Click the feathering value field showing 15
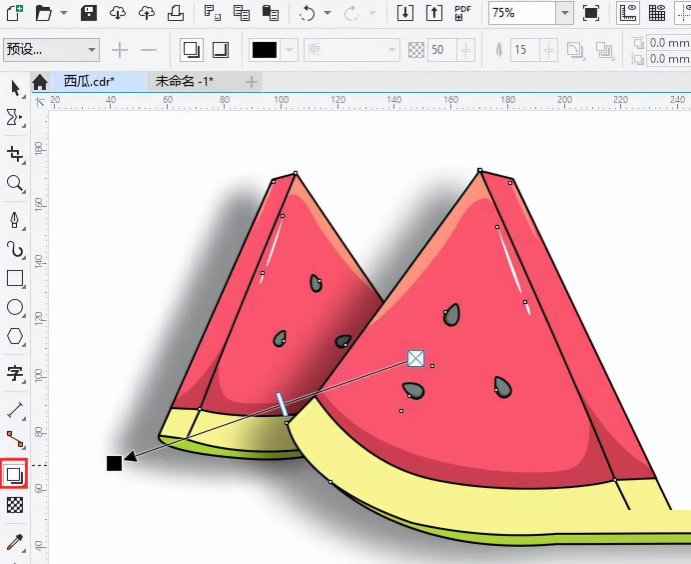Screen dimensions: 691x564 (x=524, y=50)
